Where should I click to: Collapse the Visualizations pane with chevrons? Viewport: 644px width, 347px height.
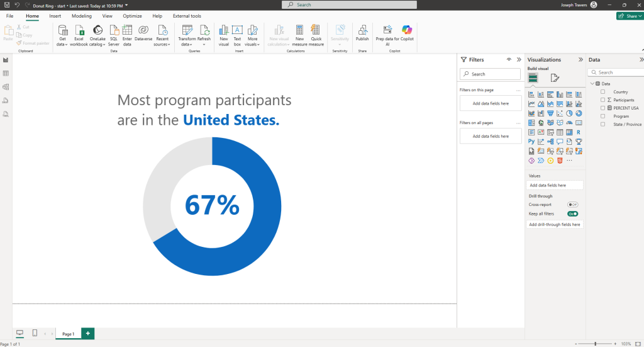580,60
